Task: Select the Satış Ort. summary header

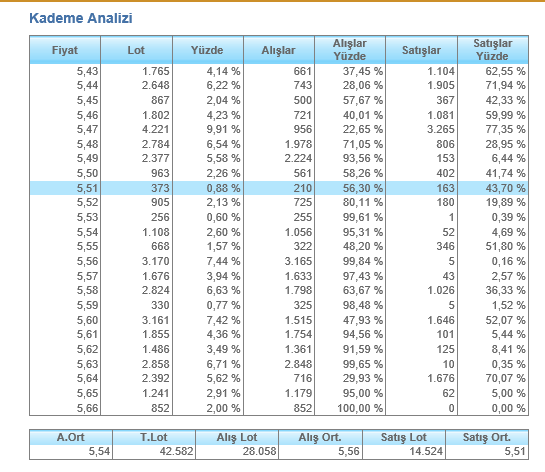Action: pos(487,437)
